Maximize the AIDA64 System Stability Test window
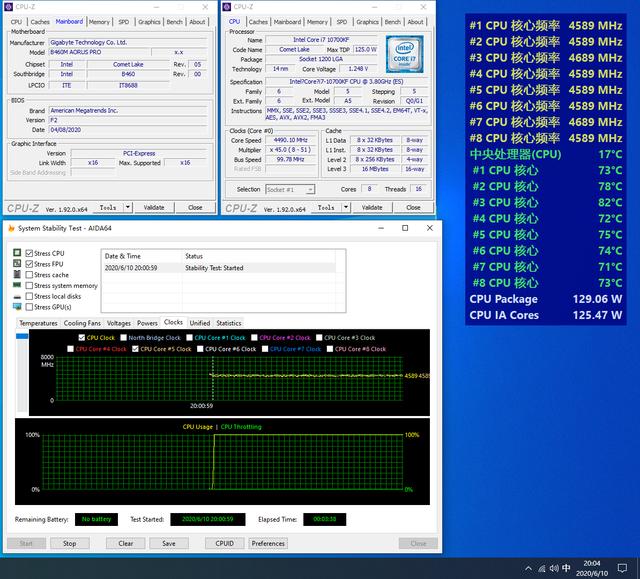 pos(405,228)
